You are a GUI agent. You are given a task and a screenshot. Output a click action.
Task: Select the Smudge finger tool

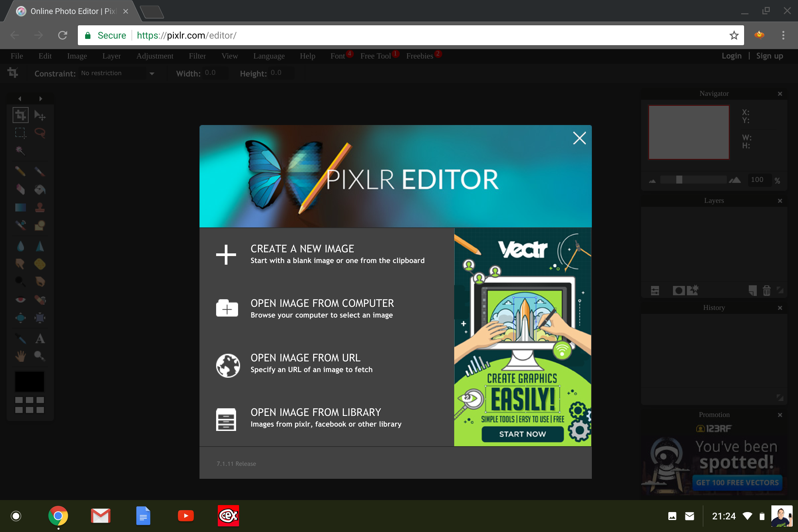point(20,264)
